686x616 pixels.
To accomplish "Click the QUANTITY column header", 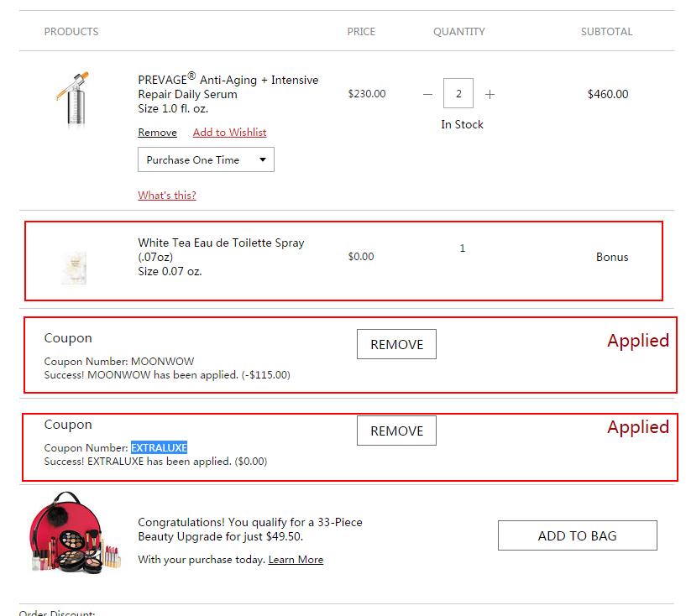I will 459,32.
